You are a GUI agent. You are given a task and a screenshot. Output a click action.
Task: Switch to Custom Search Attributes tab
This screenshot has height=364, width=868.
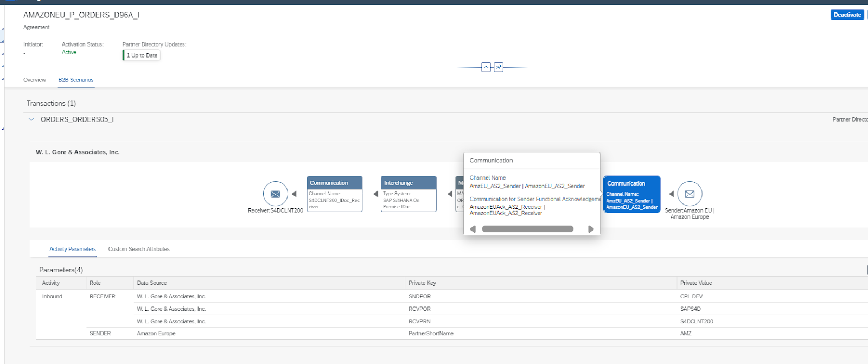[x=139, y=249]
